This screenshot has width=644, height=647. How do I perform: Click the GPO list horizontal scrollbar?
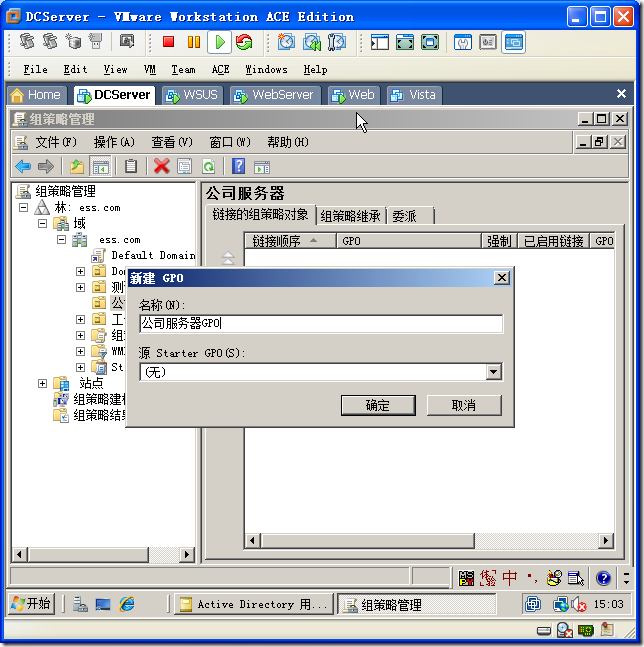pos(429,541)
